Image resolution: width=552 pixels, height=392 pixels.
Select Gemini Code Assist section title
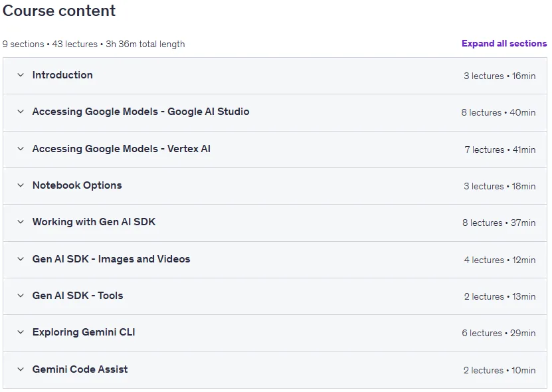[80, 369]
